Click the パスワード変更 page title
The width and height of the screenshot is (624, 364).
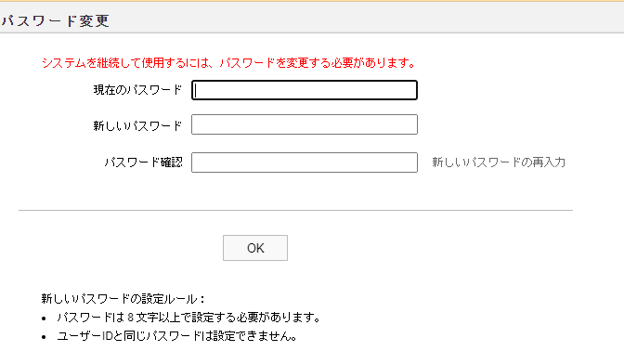[55, 20]
